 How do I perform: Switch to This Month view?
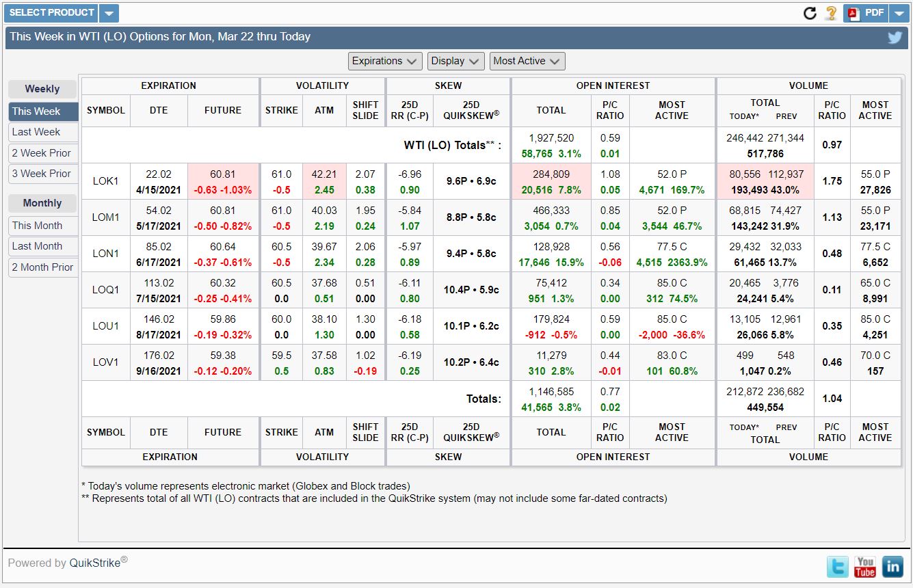click(x=42, y=226)
